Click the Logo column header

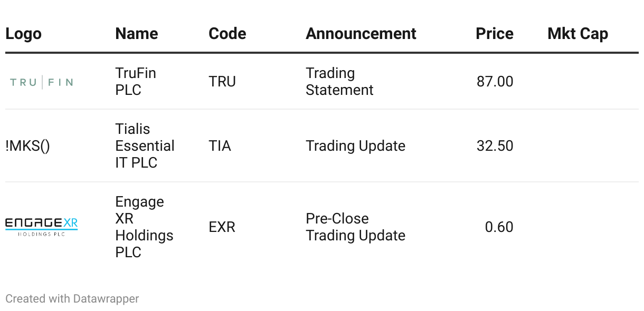23,34
